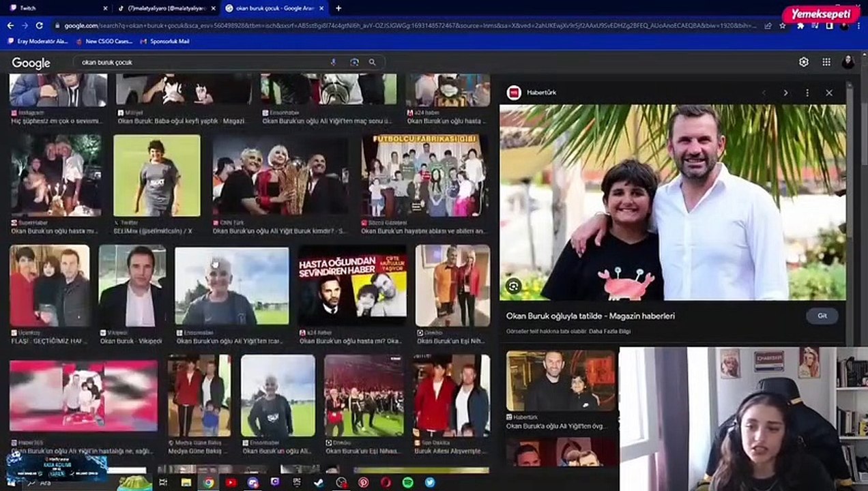Image resolution: width=868 pixels, height=491 pixels.
Task: Click the Habertürk source logo
Action: pos(514,92)
